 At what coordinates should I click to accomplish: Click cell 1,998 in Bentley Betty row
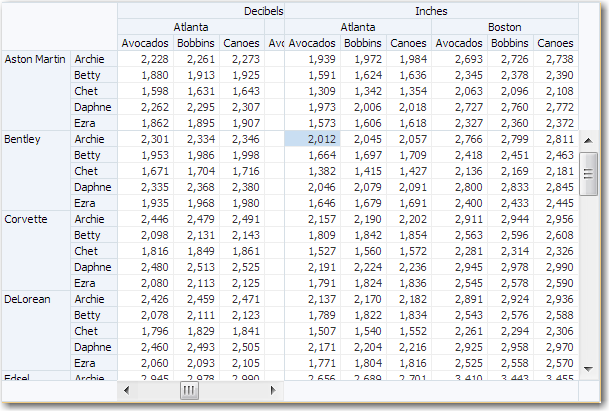point(242,155)
